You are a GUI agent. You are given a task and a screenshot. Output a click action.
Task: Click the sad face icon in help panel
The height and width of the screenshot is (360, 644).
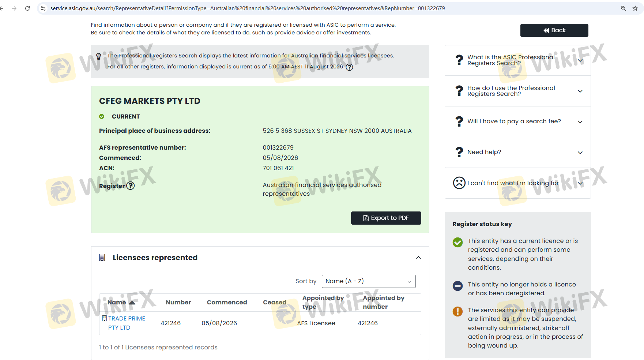459,183
